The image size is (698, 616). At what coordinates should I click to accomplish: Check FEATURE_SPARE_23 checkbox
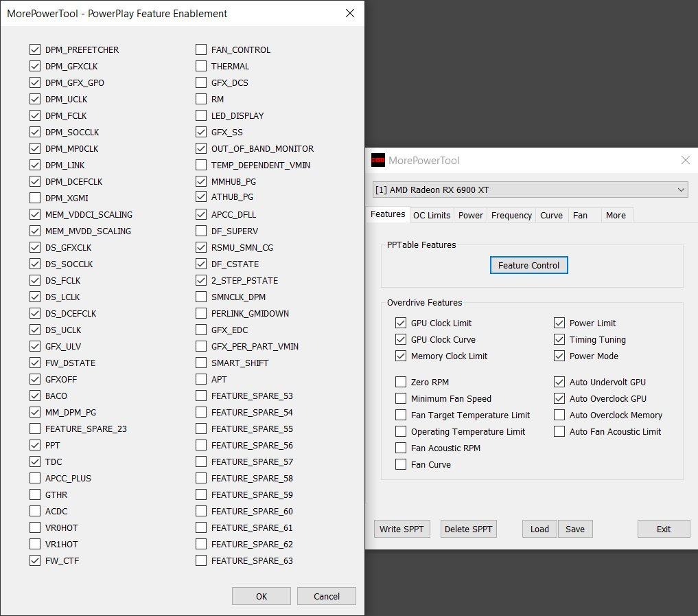[35, 429]
